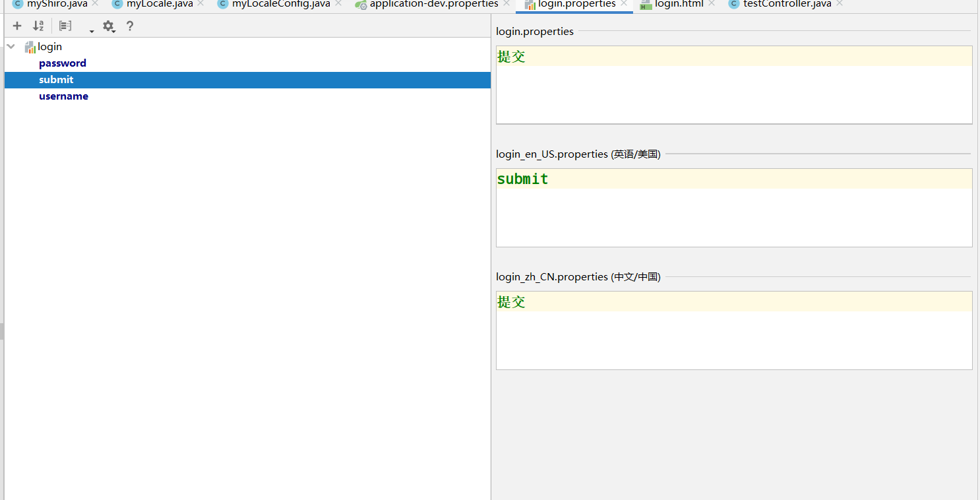Click into the login.properties value field
Viewport: 980px width, 500px height.
(x=734, y=84)
